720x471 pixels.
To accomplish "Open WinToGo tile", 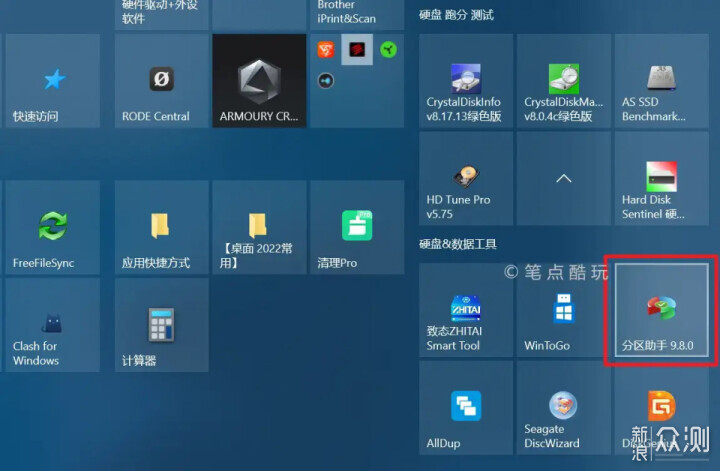I will click(564, 310).
